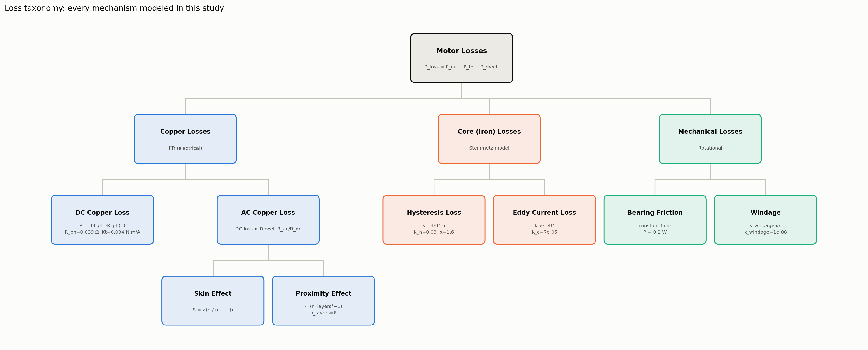Open the Mechanical Losses node
The image size is (868, 350).
[x=710, y=139]
